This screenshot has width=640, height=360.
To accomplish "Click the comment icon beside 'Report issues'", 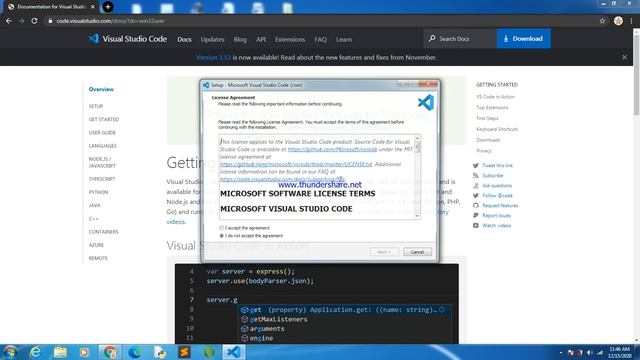I will pyautogui.click(x=476, y=216).
